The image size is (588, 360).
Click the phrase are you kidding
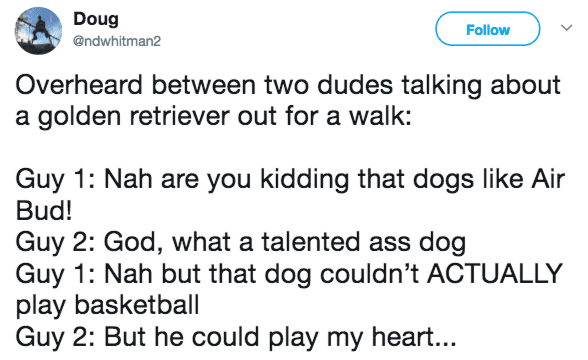[x=255, y=180]
